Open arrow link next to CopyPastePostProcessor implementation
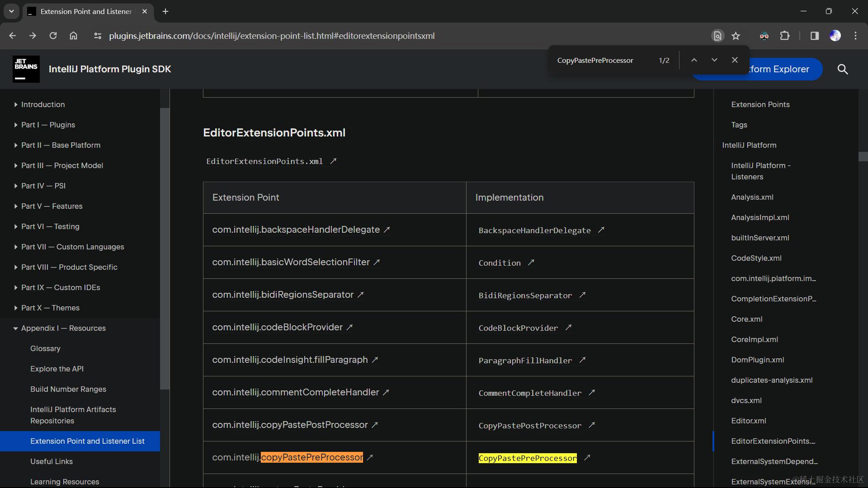868x488 pixels. coord(591,425)
